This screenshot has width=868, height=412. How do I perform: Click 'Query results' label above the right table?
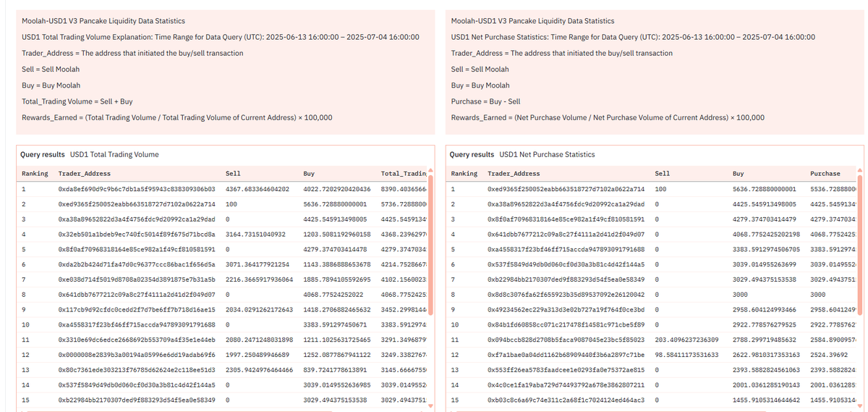tap(472, 155)
